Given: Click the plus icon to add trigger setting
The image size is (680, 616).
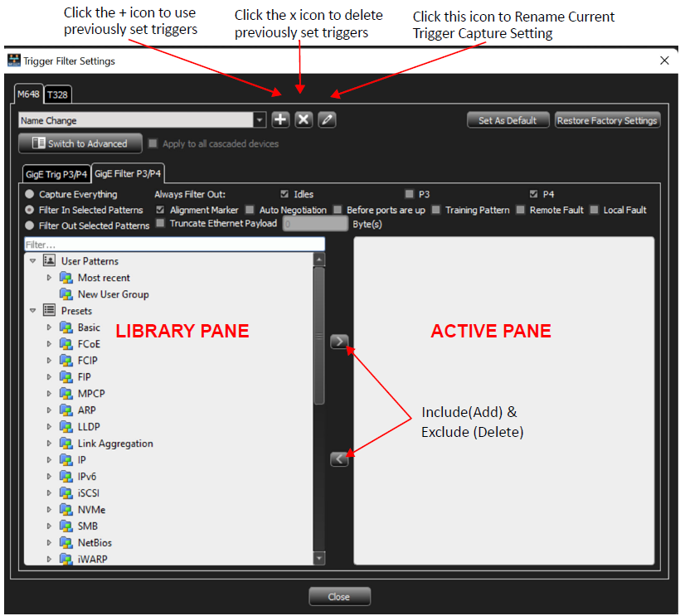Looking at the screenshot, I should coord(280,119).
